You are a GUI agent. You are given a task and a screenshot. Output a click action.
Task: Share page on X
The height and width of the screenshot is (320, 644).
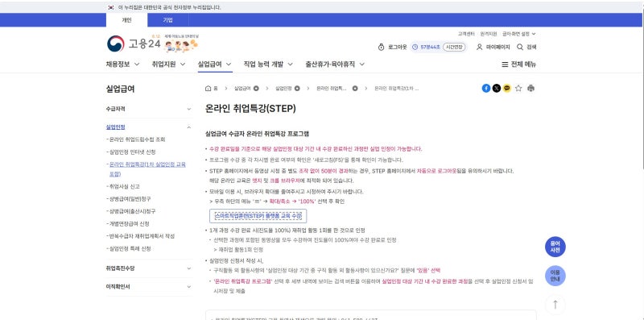[497, 88]
